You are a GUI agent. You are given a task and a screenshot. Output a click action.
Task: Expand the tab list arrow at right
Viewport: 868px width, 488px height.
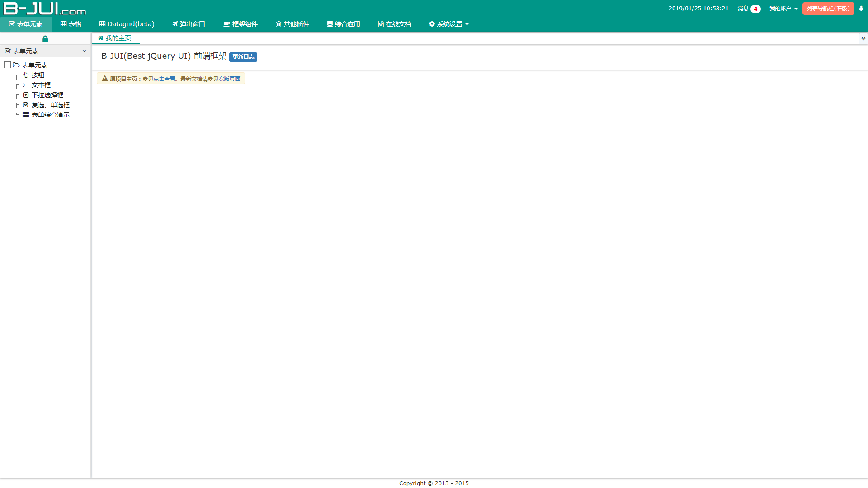863,38
